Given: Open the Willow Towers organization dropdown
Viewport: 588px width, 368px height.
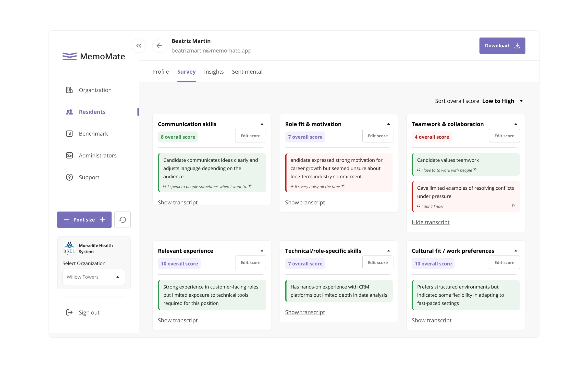Looking at the screenshot, I should [94, 277].
